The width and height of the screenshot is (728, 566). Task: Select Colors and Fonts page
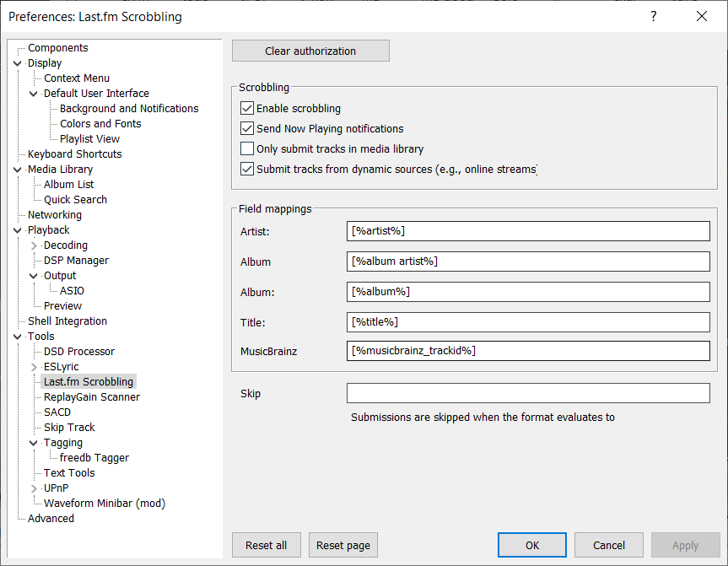click(100, 123)
